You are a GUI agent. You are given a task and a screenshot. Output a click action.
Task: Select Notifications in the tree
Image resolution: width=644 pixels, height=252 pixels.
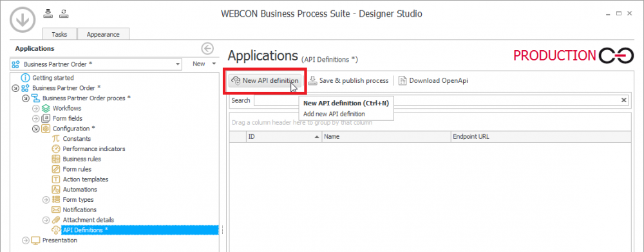[80, 210]
